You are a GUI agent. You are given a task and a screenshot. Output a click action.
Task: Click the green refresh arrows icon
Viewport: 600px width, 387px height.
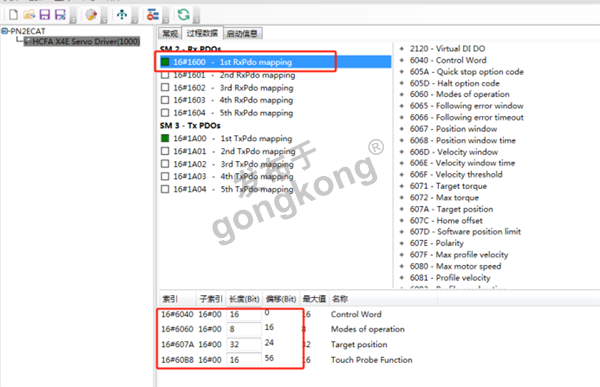click(183, 15)
